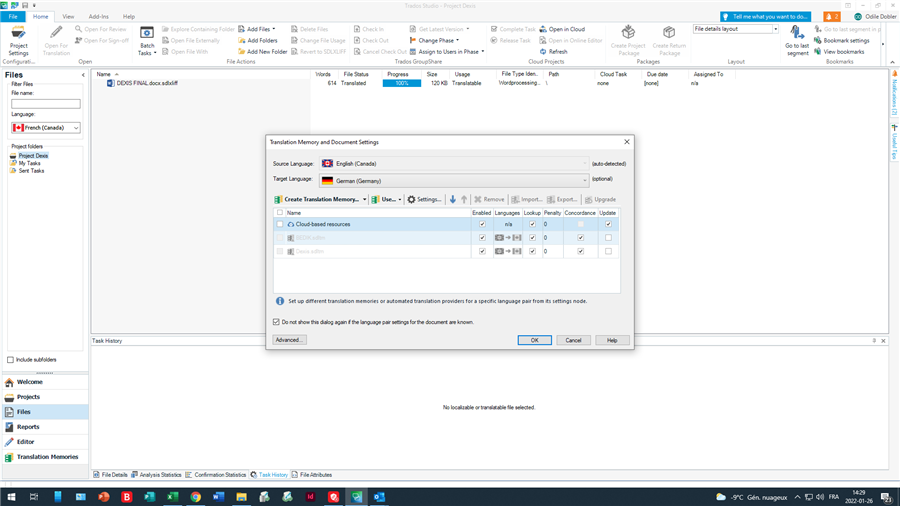Check Include subfolders option

[10, 360]
